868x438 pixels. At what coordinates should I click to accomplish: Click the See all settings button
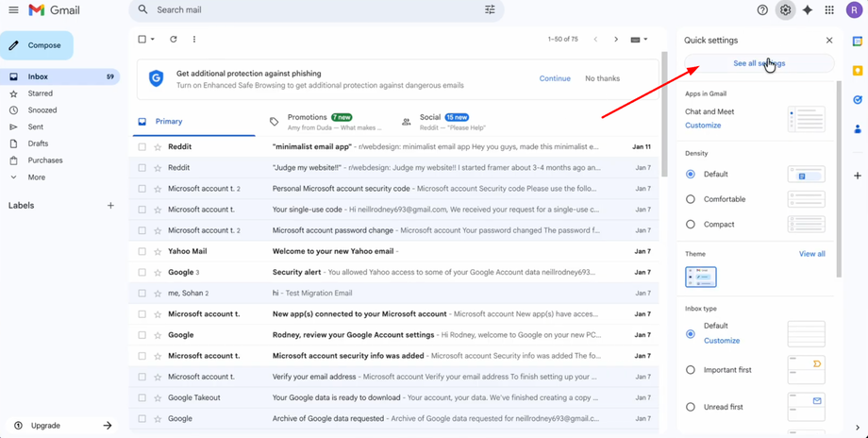pyautogui.click(x=759, y=63)
